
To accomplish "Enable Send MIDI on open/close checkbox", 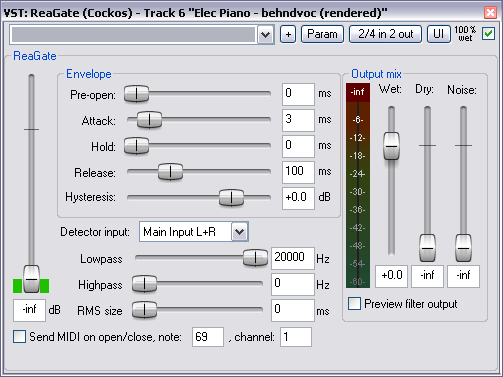I will pyautogui.click(x=19, y=337).
